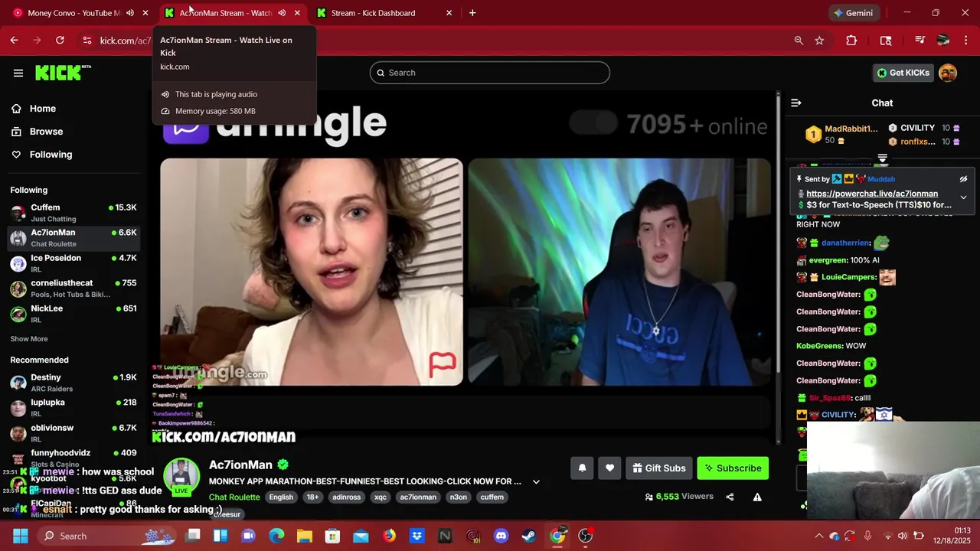Click the report warning triangle icon
The image size is (980, 551).
(757, 497)
